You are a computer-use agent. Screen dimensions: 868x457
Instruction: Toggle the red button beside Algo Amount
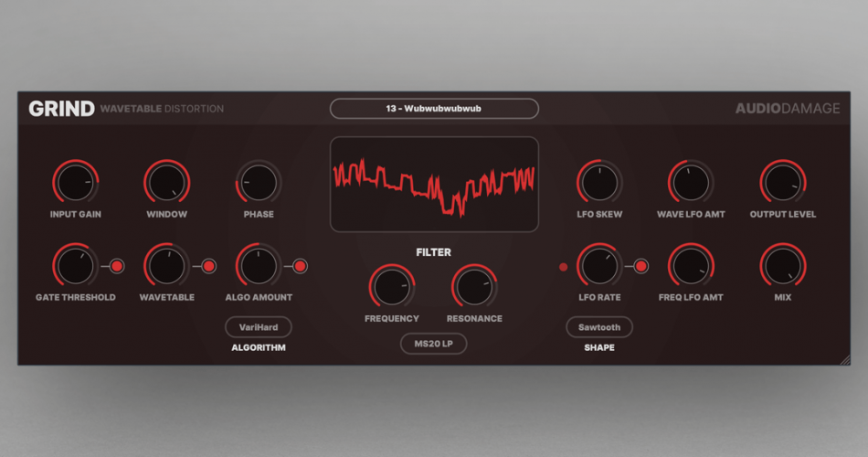tap(300, 267)
